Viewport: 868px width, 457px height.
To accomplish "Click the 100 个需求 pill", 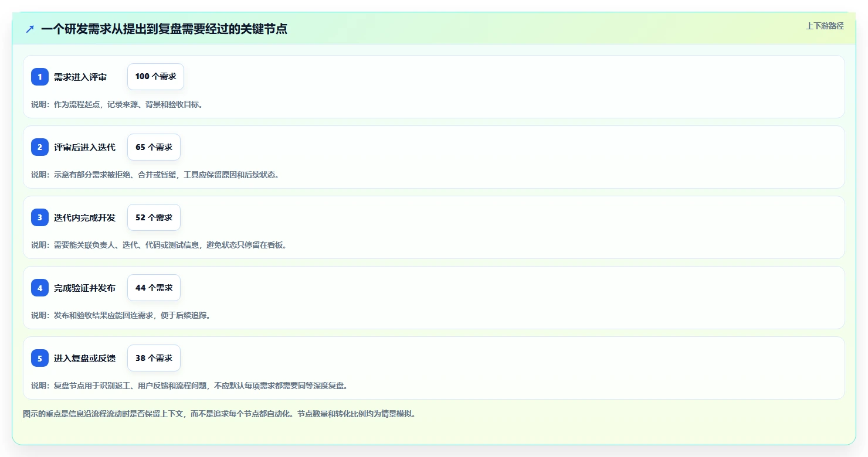I will point(155,77).
